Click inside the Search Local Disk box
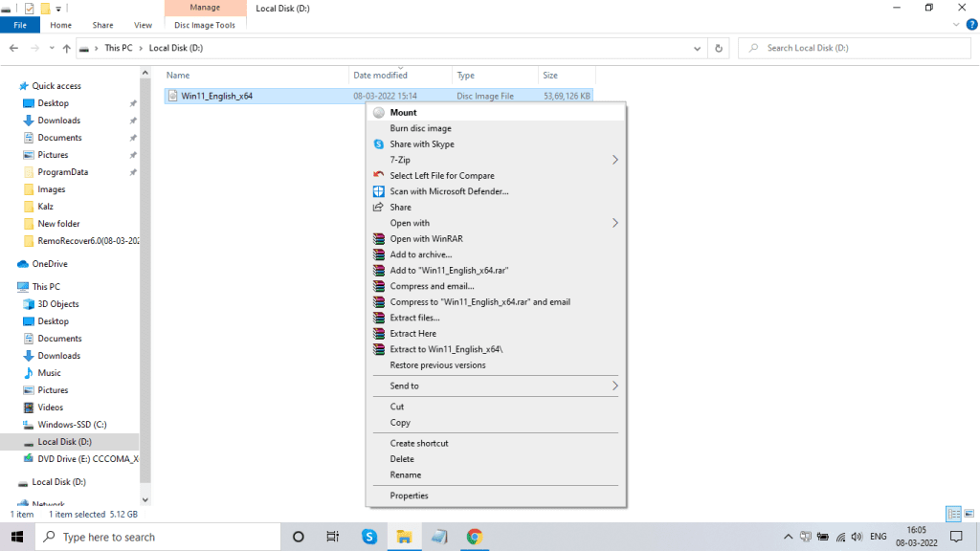Image resolution: width=980 pixels, height=551 pixels. tap(852, 47)
